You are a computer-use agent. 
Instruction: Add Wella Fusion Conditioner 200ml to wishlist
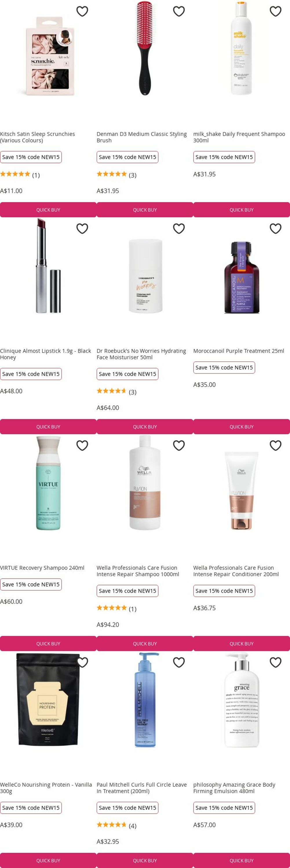tap(276, 446)
